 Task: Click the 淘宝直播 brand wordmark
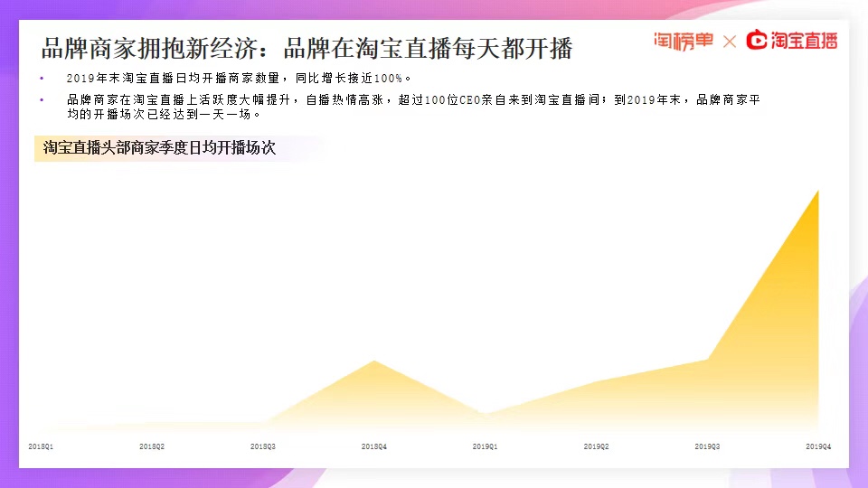pos(804,41)
